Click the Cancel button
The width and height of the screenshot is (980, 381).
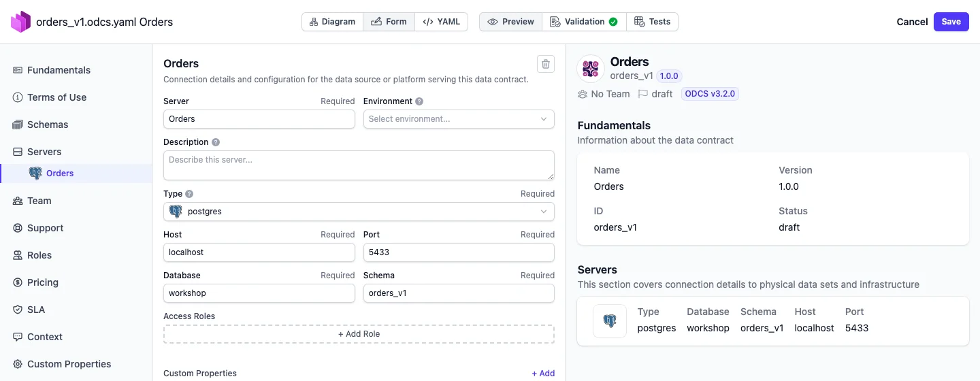(x=912, y=22)
